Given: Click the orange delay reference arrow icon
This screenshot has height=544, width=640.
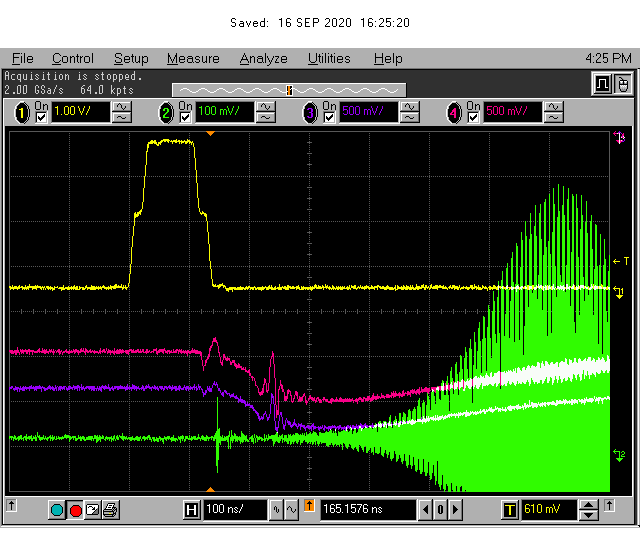Looking at the screenshot, I should coord(309,506).
